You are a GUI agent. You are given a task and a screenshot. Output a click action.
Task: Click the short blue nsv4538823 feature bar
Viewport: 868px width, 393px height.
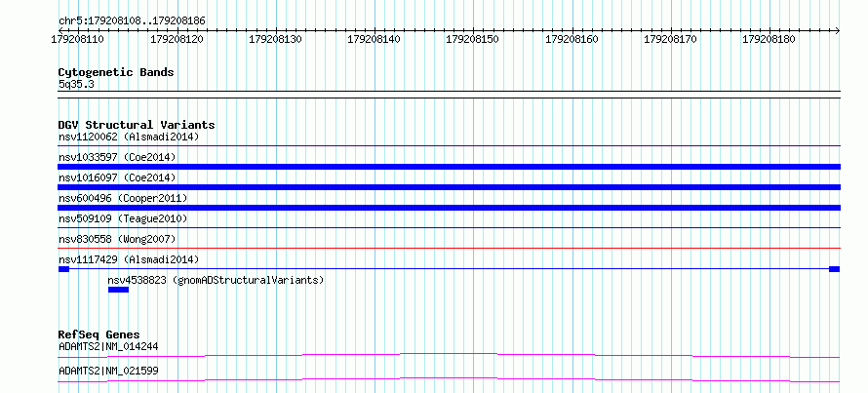click(x=118, y=290)
